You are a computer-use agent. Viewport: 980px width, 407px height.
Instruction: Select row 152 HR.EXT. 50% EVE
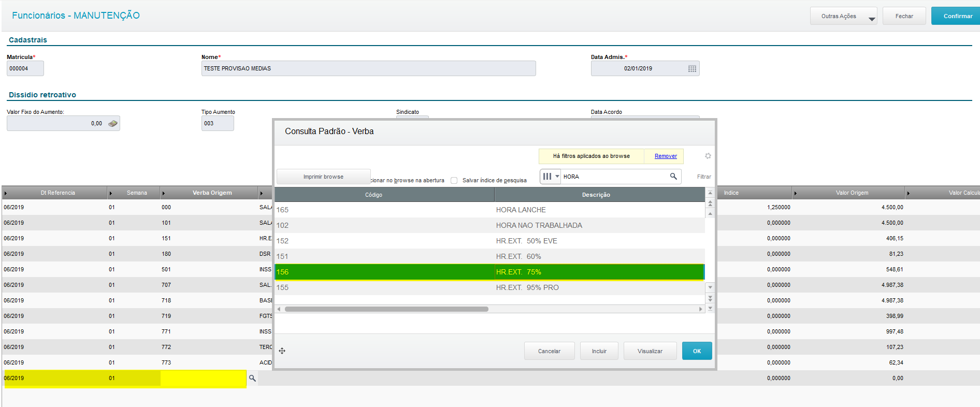[489, 241]
